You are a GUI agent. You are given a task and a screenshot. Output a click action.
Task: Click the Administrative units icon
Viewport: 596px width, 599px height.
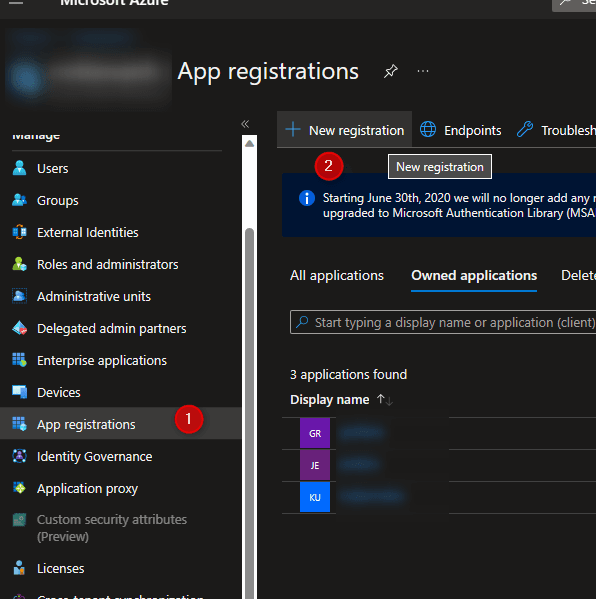pos(19,296)
